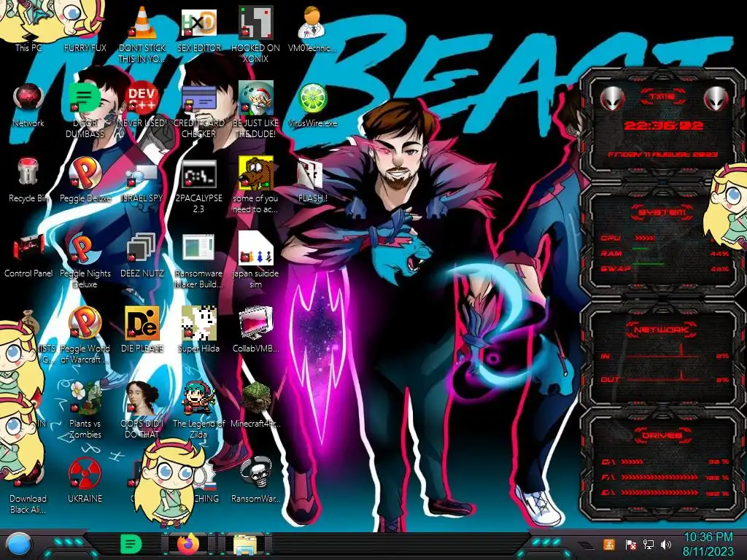
Task: Open the FLASH ! desktop icon
Action: (311, 174)
